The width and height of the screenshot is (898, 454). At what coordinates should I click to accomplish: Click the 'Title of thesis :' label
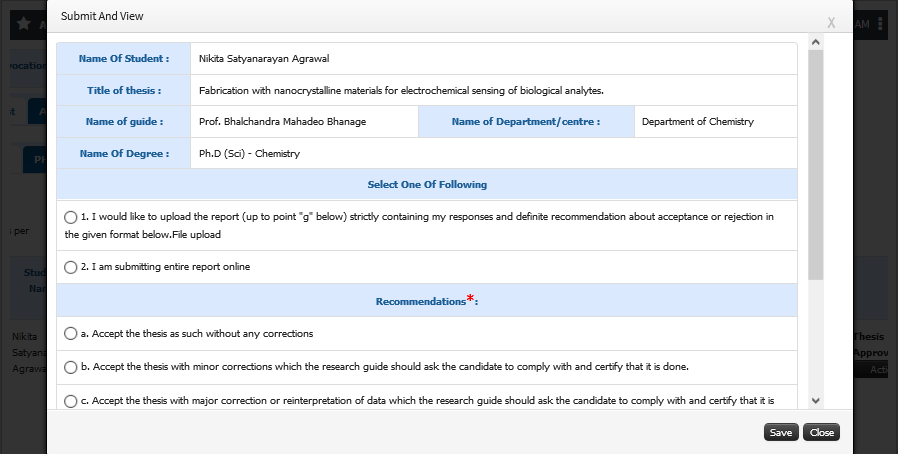(x=124, y=90)
